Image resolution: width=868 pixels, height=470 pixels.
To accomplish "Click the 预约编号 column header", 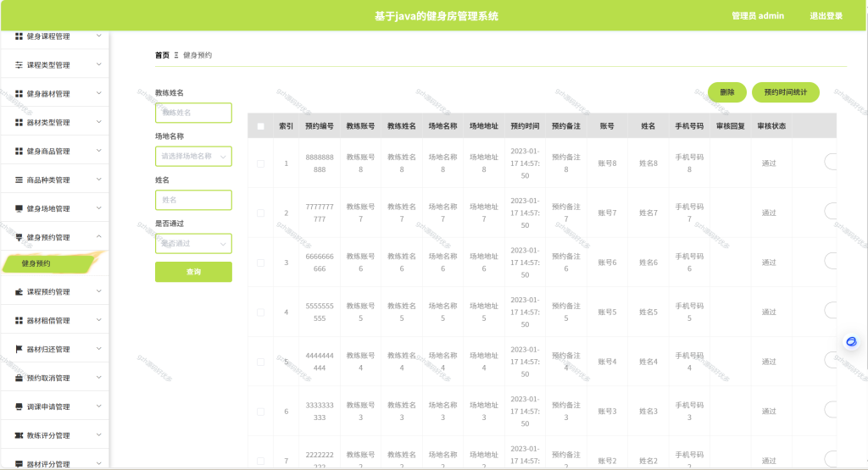I will (320, 126).
